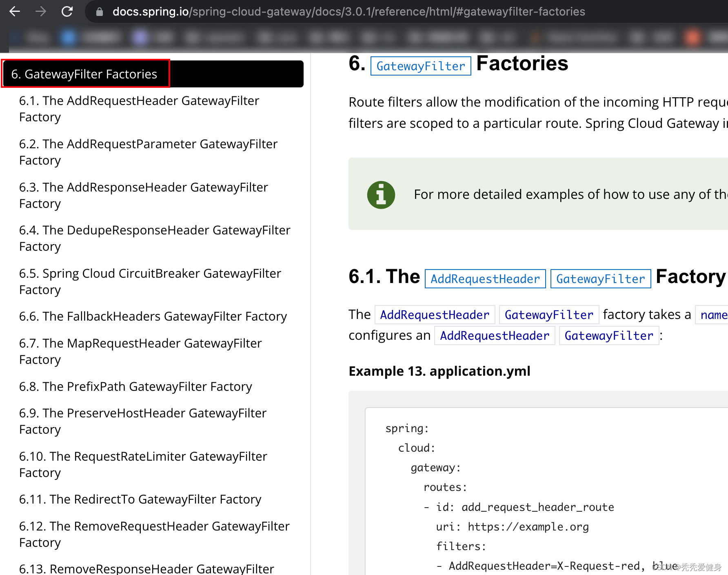
Task: Go back to the previous page
Action: coord(15,11)
